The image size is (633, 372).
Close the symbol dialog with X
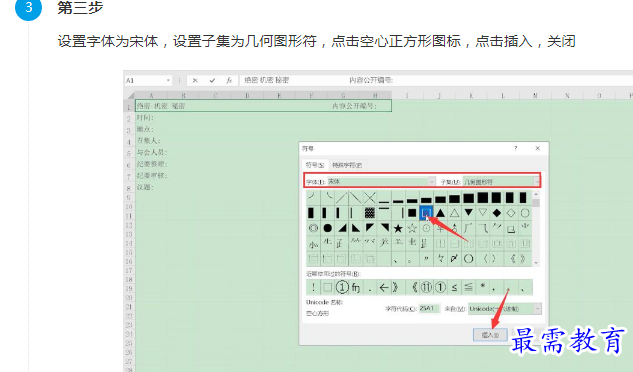[x=537, y=148]
